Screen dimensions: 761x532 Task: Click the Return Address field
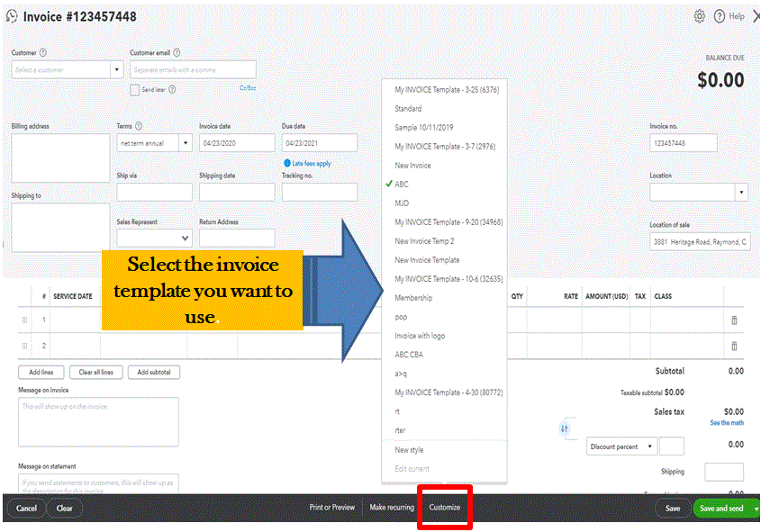point(237,239)
